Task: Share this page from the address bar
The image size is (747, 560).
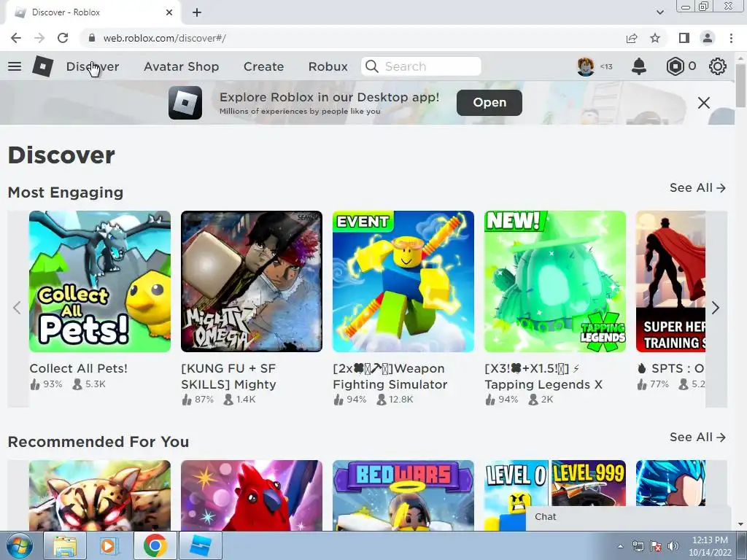Action: pyautogui.click(x=632, y=38)
